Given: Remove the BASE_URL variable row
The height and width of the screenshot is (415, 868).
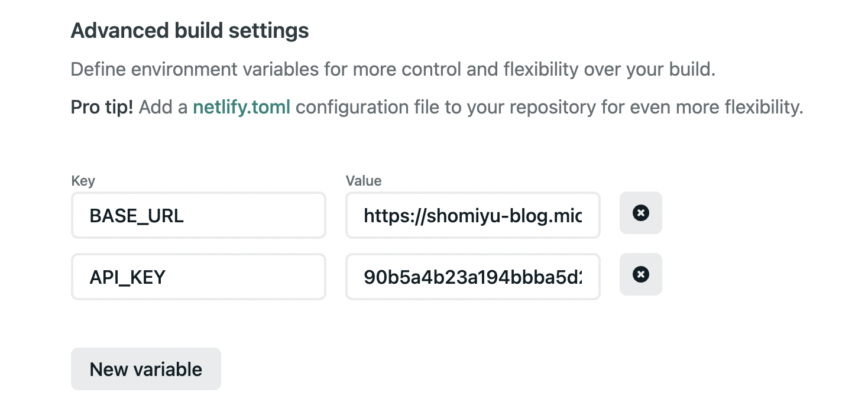Looking at the screenshot, I should [x=640, y=213].
